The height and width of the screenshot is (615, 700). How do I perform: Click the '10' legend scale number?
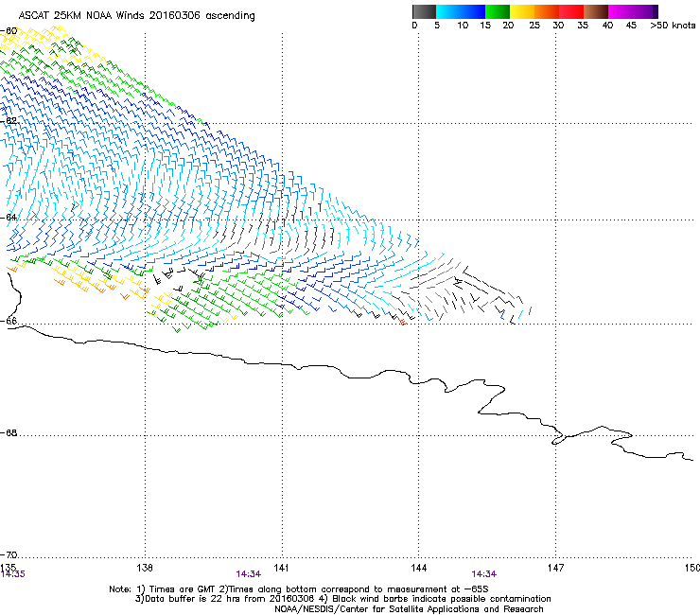[x=463, y=26]
